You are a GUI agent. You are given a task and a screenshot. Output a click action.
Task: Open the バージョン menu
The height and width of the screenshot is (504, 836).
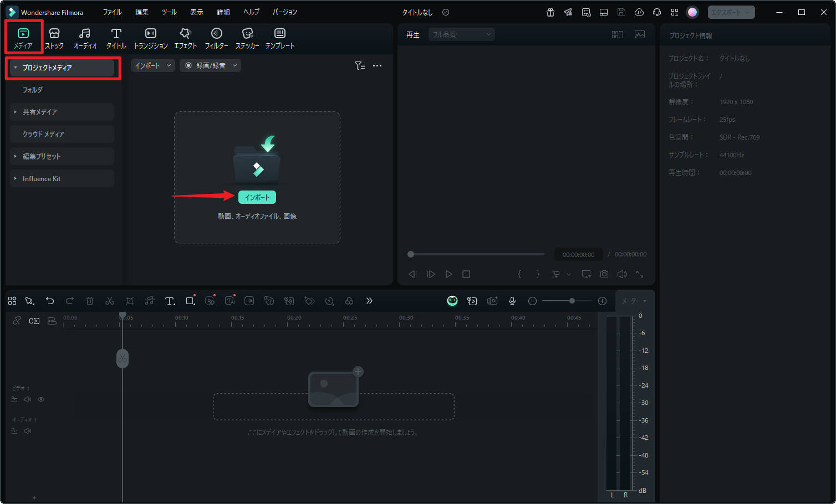pyautogui.click(x=284, y=12)
